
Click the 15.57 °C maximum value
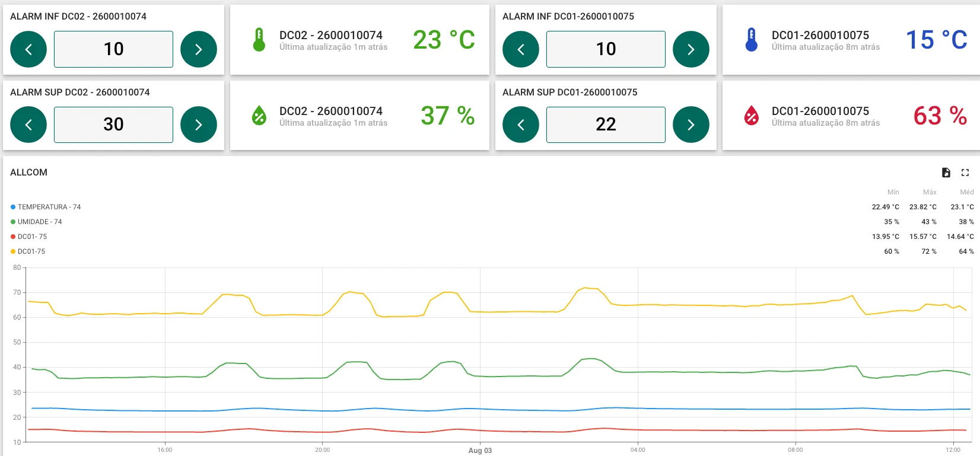923,237
